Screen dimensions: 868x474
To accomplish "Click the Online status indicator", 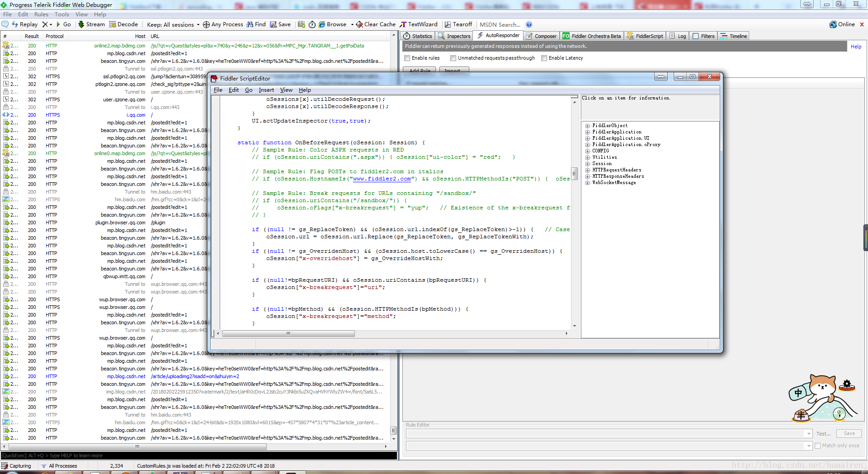I will click(x=842, y=24).
